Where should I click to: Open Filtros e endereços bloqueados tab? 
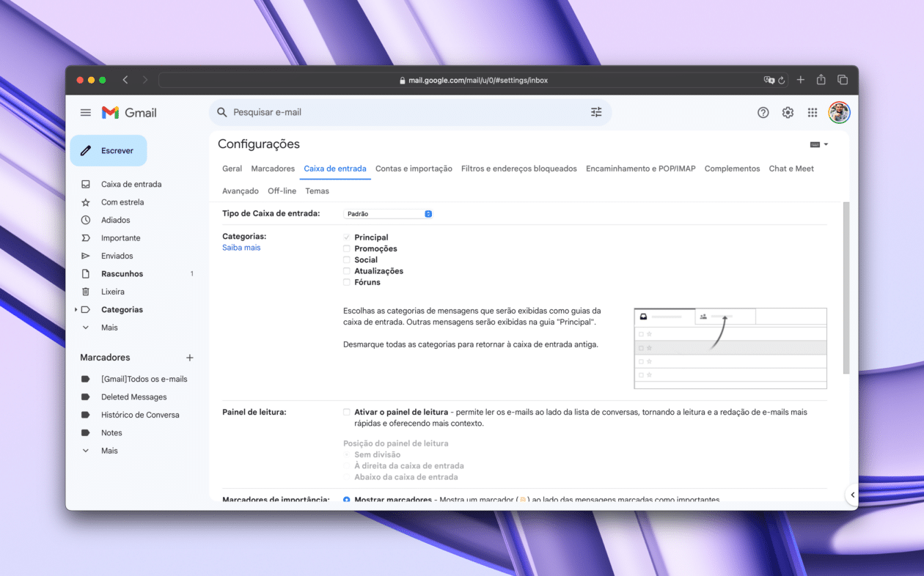pos(519,169)
